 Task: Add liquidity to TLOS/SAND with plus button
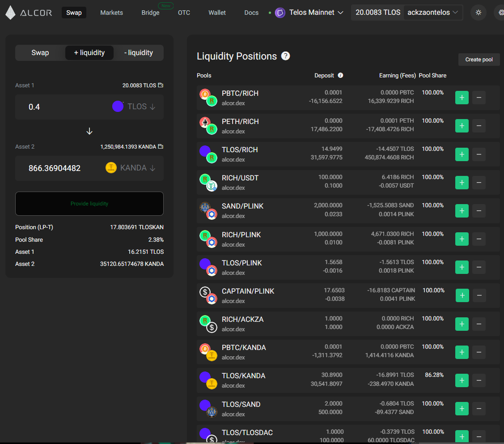[462, 409]
